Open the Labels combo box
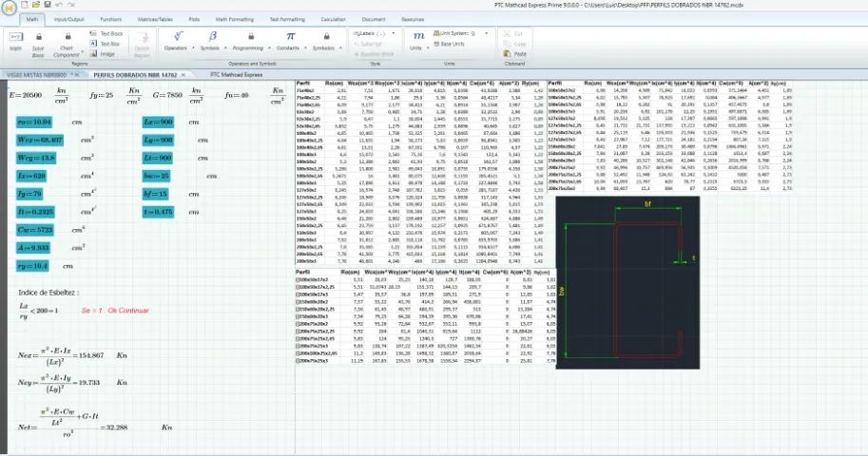Image resolution: width=868 pixels, height=456 pixels. (x=375, y=34)
